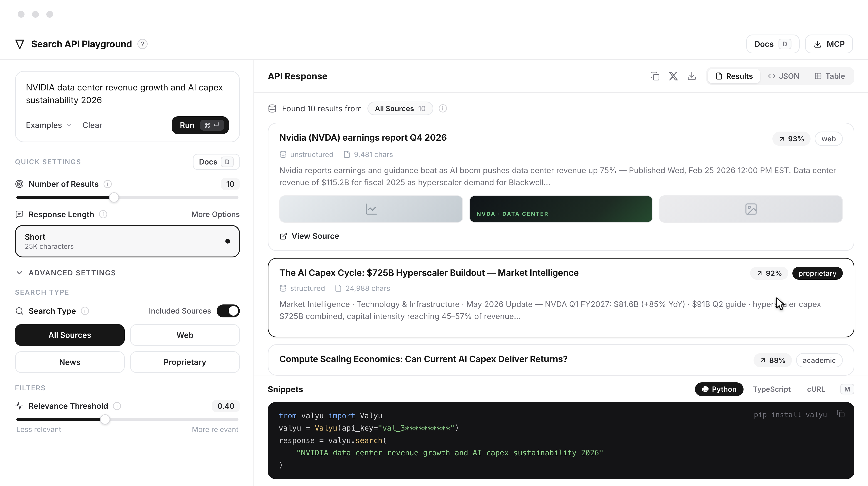The image size is (868, 486).
Task: Click the MCP download button
Action: [x=829, y=44]
